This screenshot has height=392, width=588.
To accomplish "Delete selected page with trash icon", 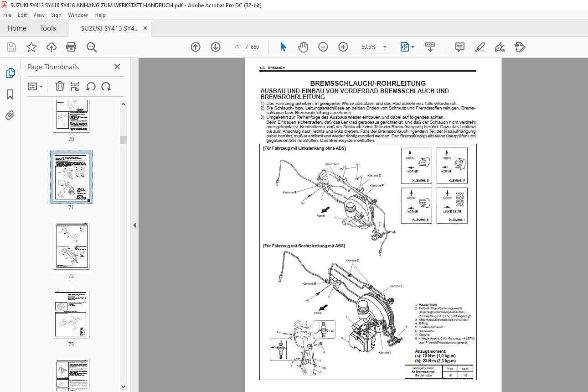I will click(x=60, y=86).
